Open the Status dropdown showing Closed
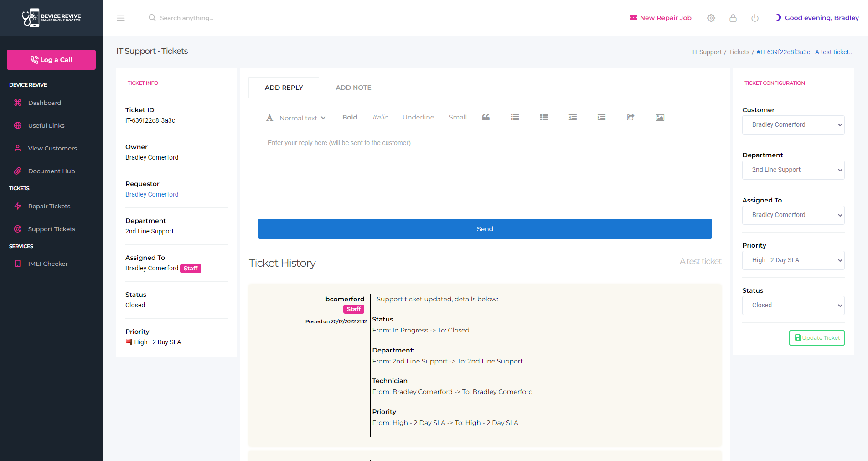 (x=793, y=306)
